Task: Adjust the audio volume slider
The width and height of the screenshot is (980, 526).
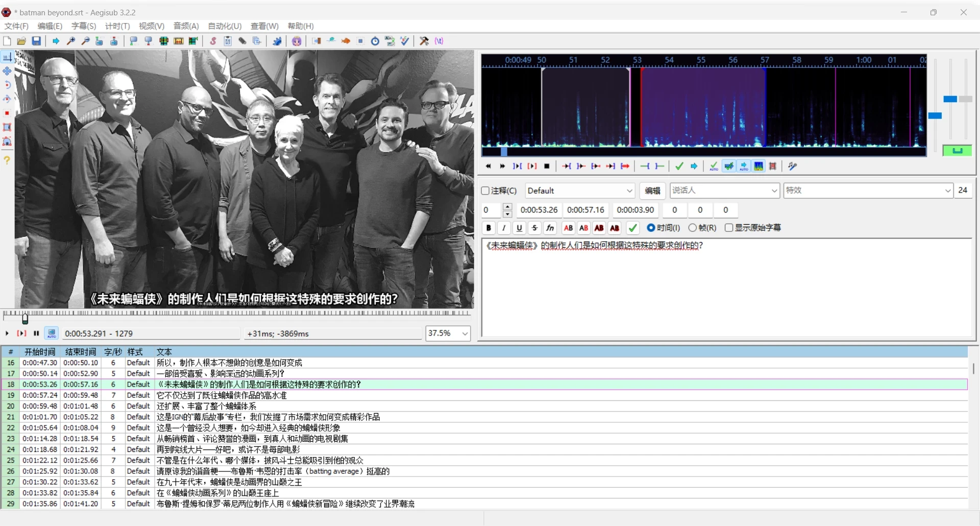Action: click(x=965, y=99)
